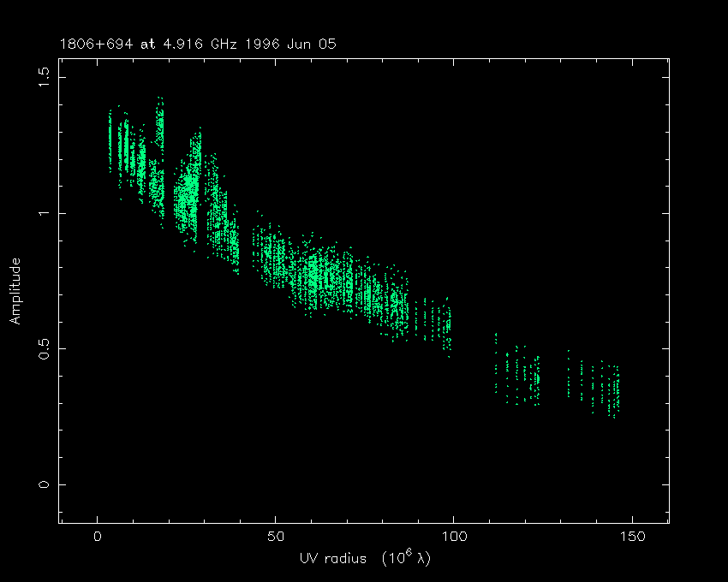Click the data column just below UV radius 100
The image size is (728, 582).
pyautogui.click(x=447, y=325)
